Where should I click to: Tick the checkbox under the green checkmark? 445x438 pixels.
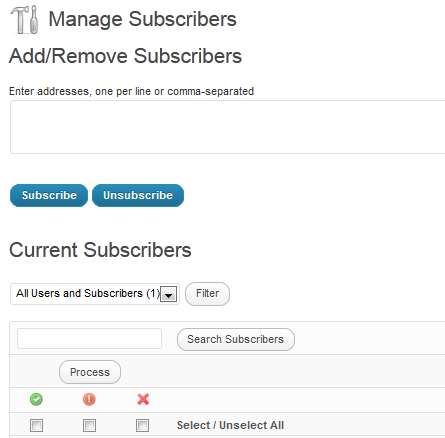(x=36, y=425)
